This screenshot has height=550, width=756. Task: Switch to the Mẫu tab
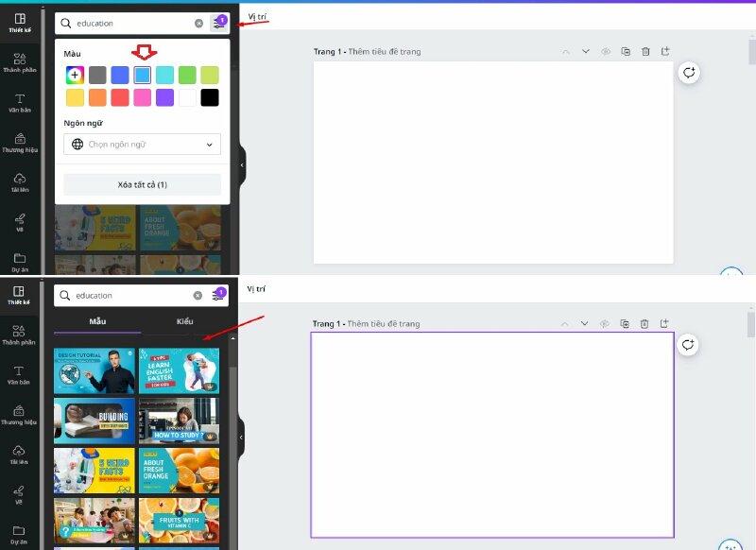pos(97,321)
